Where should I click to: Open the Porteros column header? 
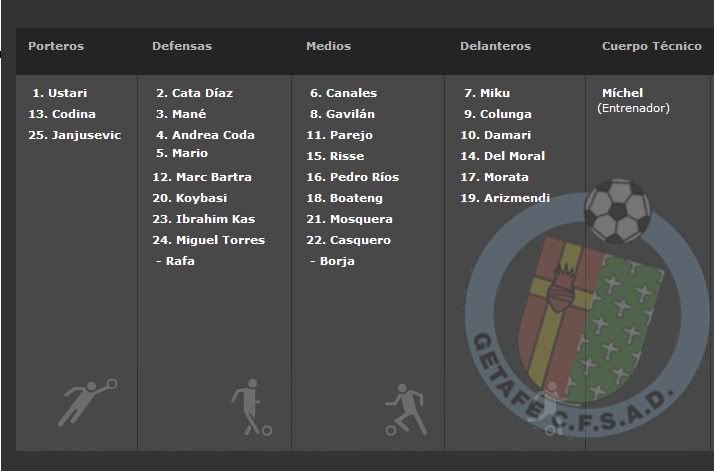coord(56,46)
